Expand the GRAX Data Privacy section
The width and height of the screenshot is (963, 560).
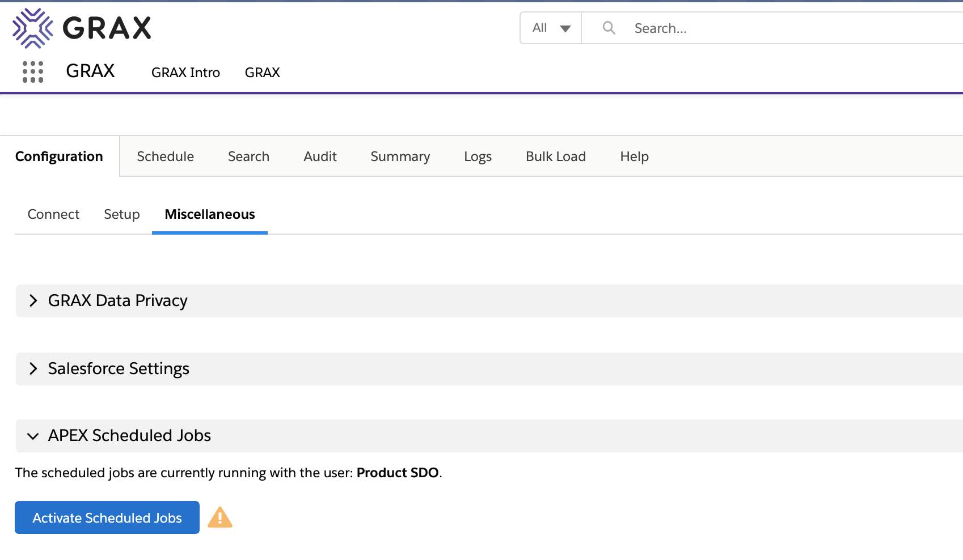(x=489, y=301)
